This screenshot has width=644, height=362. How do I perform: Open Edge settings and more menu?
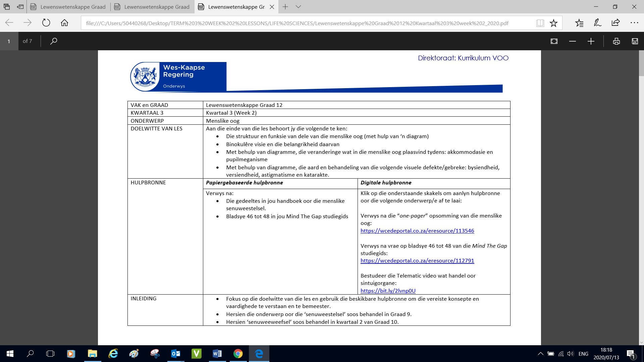tap(634, 23)
